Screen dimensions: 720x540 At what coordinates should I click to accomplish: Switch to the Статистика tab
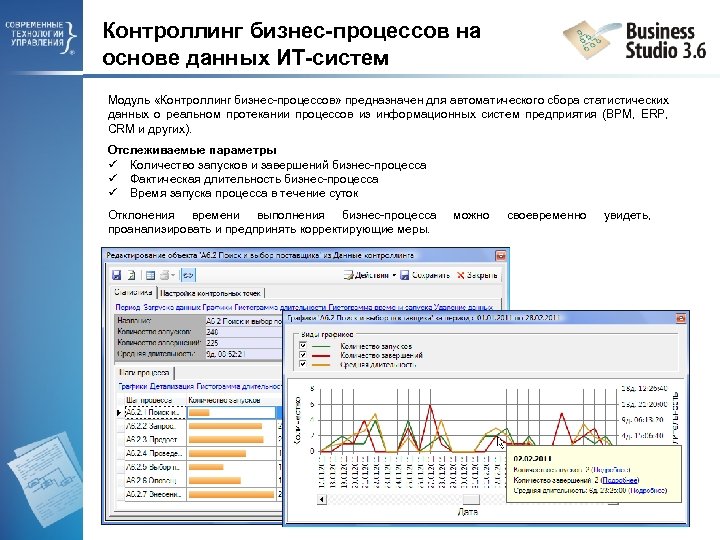pyautogui.click(x=133, y=292)
